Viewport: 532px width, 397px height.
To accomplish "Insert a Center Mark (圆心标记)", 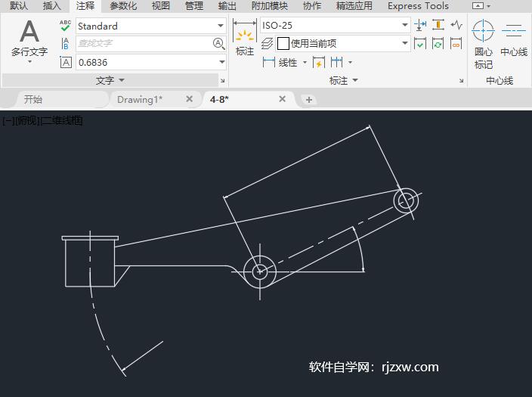I will (x=483, y=44).
